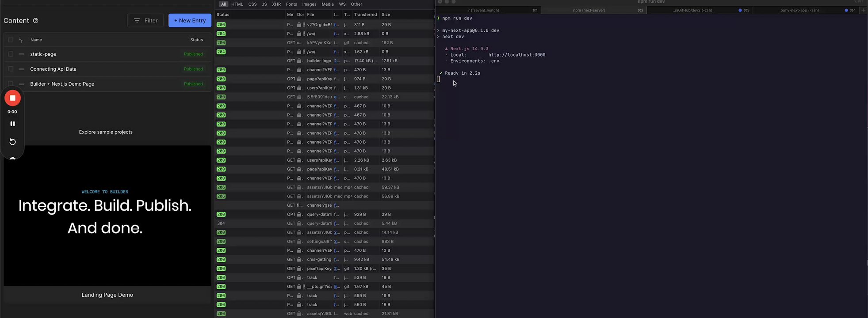This screenshot has width=868, height=318.
Task: Click the 48.51 kB size cell
Action: [x=390, y=169]
